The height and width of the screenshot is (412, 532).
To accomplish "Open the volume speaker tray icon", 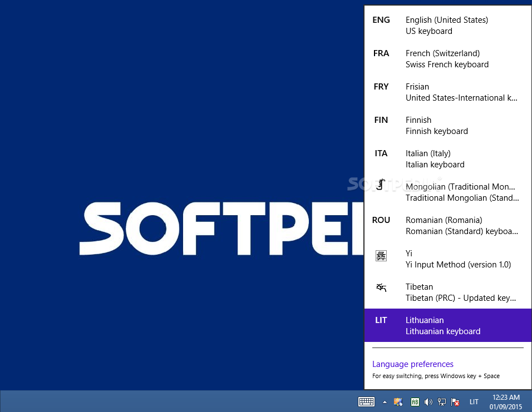I will (428, 402).
